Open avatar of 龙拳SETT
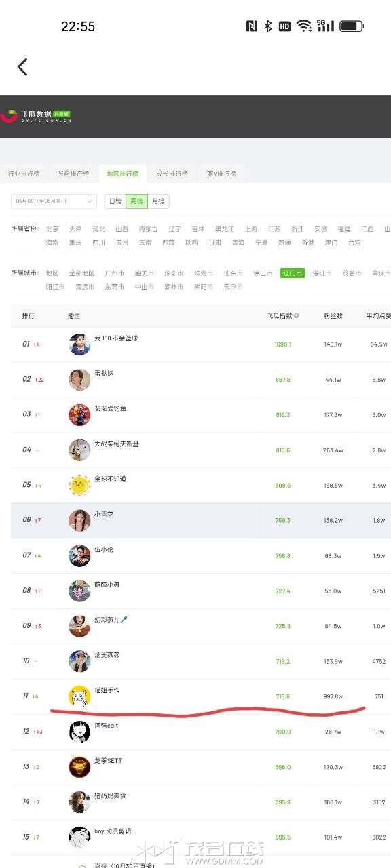 tap(79, 767)
